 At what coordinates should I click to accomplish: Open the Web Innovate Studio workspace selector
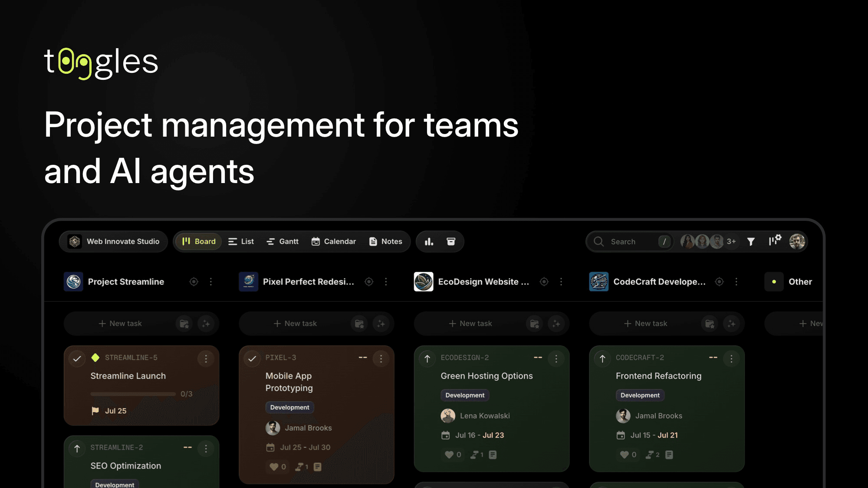pyautogui.click(x=114, y=242)
